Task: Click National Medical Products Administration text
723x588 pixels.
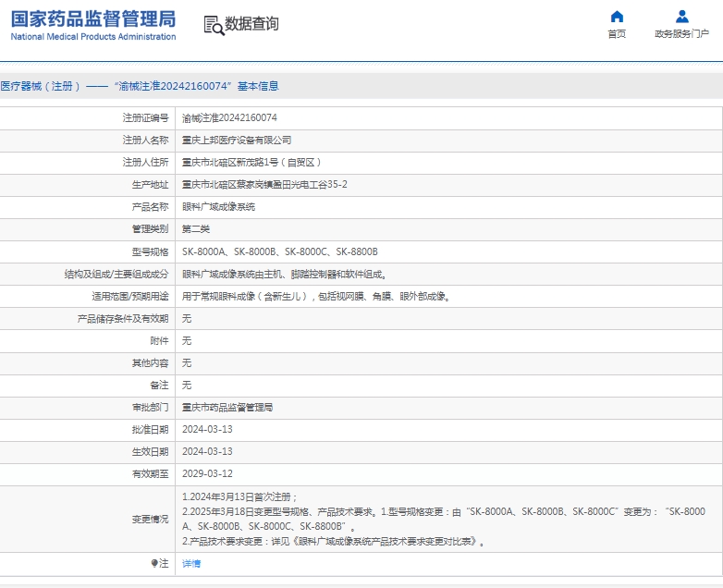Action: pyautogui.click(x=93, y=36)
